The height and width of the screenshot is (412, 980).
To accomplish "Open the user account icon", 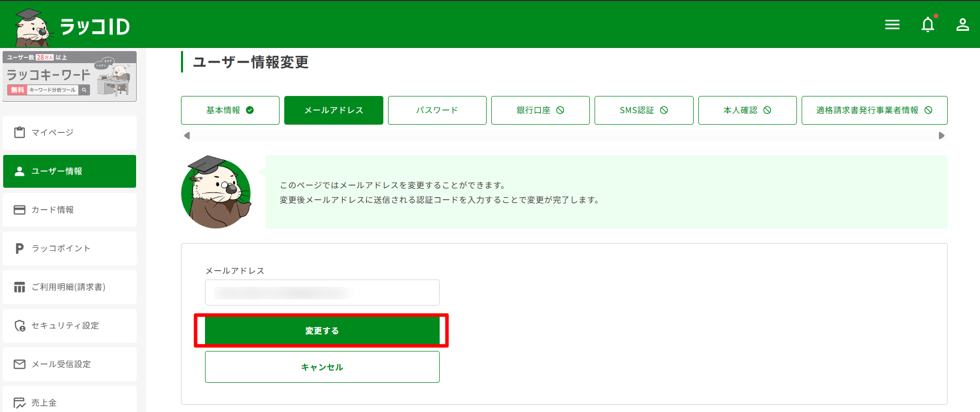I will click(962, 25).
